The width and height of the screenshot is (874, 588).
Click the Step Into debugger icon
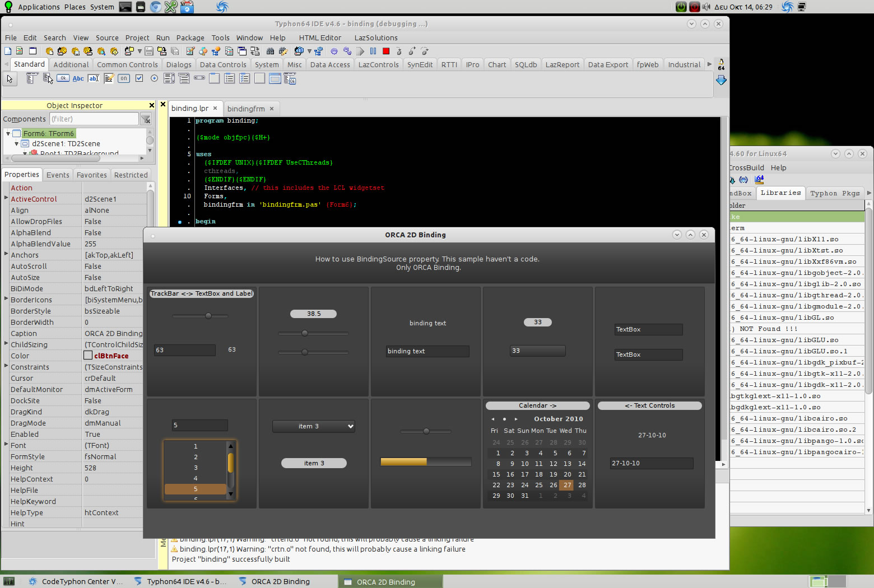click(x=399, y=51)
